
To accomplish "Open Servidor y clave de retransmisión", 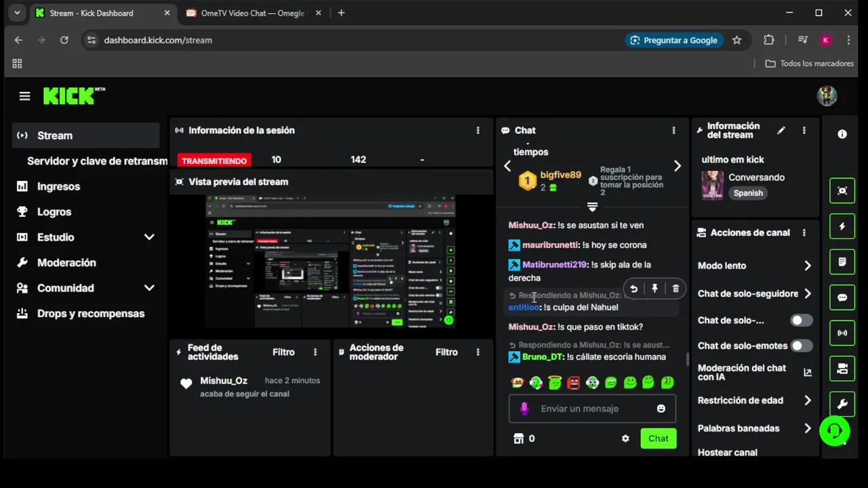I will pos(97,161).
